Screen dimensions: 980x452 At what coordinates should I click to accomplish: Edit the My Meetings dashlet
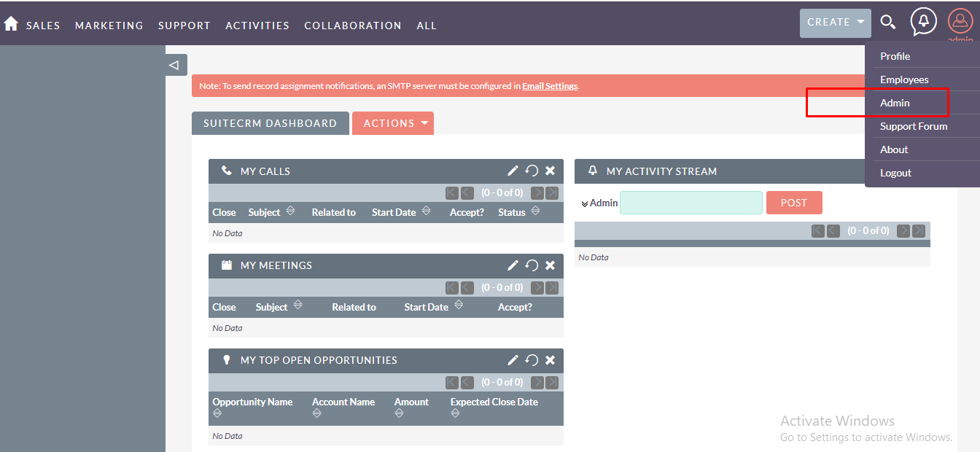pyautogui.click(x=513, y=265)
